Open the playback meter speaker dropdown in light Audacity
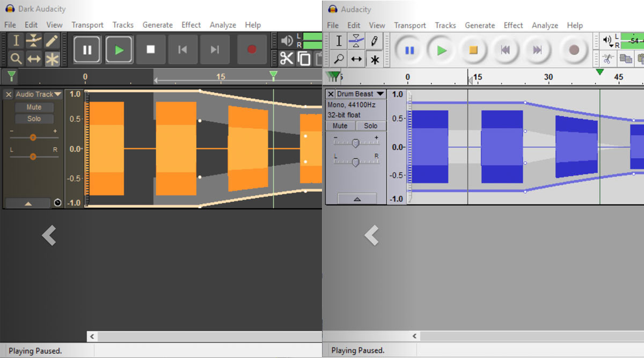 [608, 41]
